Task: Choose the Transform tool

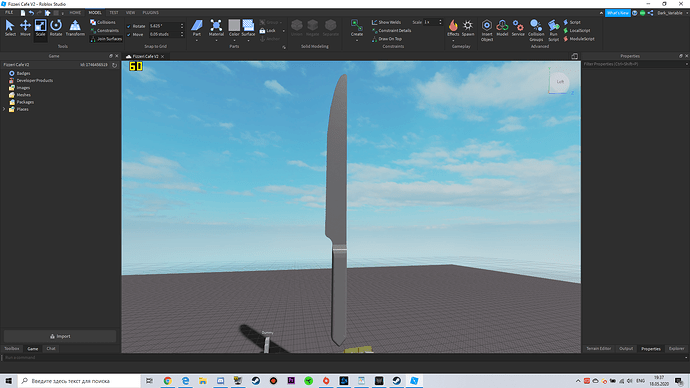Action: pos(75,28)
